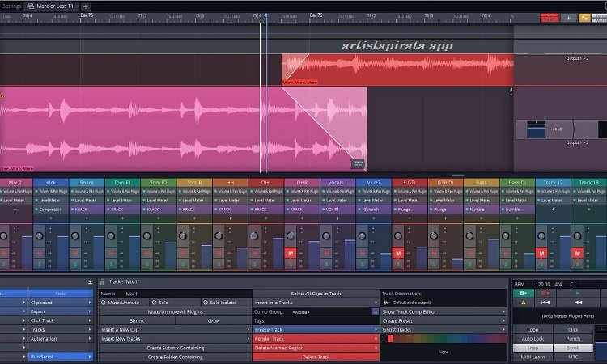The height and width of the screenshot is (364, 607).
Task: Click the yellow icon button above the timeline
Action: pos(584,18)
